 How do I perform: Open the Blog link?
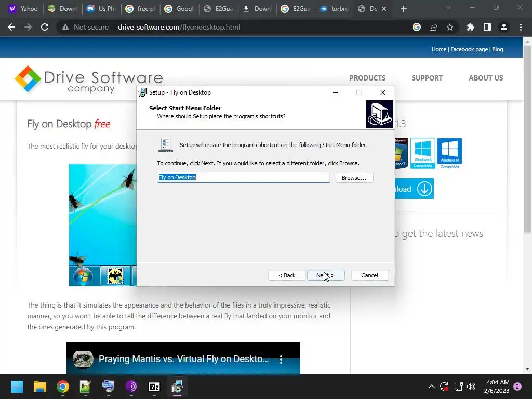498,49
